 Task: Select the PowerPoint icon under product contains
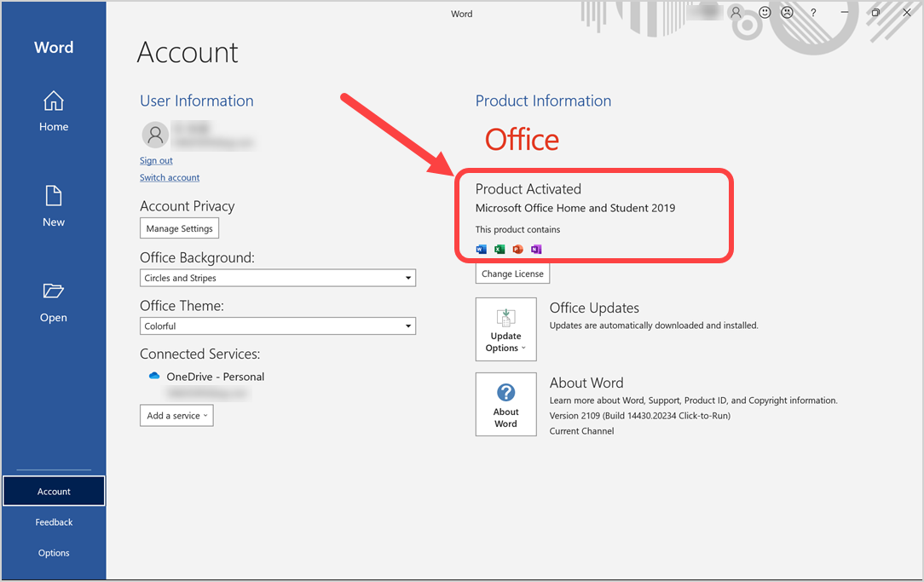[x=517, y=249]
